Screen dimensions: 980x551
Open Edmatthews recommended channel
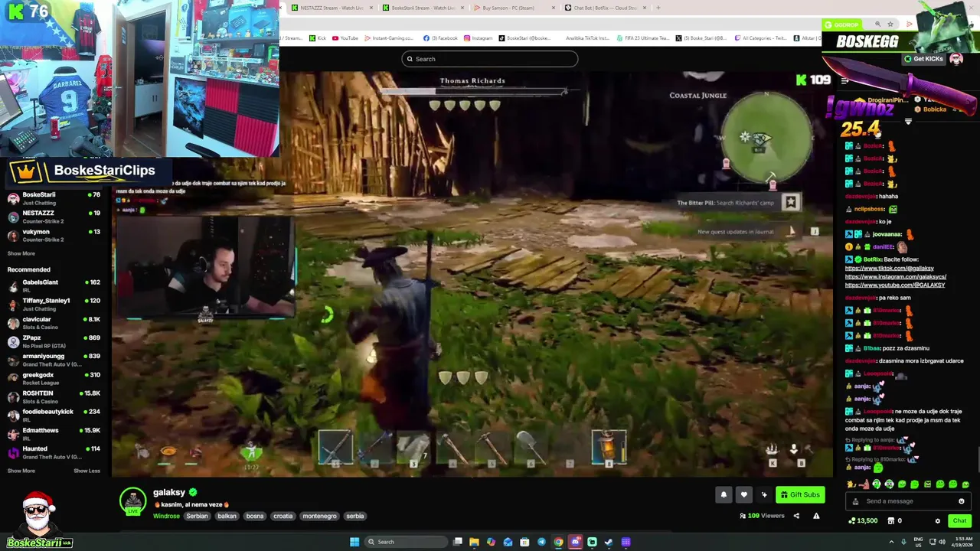pos(54,433)
